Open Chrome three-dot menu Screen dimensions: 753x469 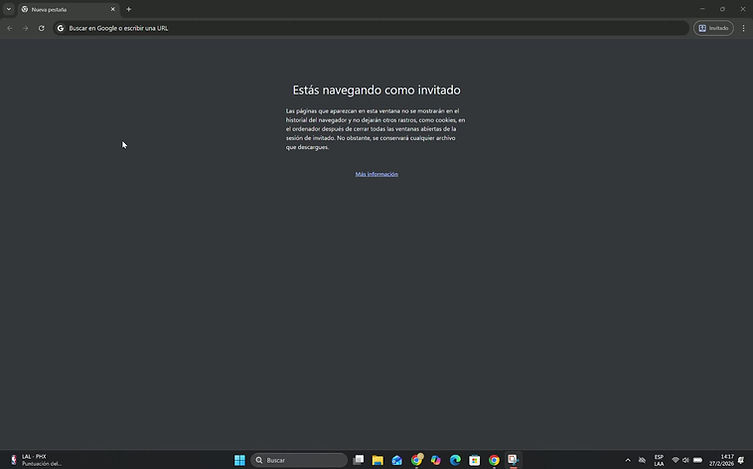coord(743,28)
